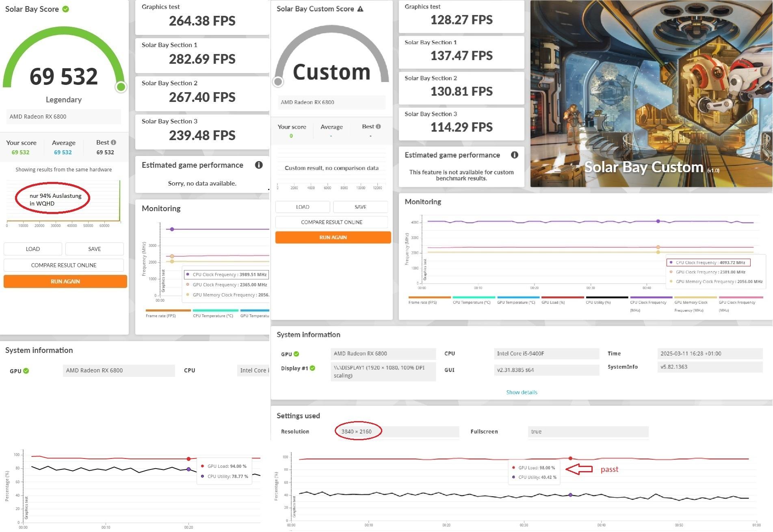
Task: Click the green 'Your score' value 69 532
Action: (x=20, y=152)
